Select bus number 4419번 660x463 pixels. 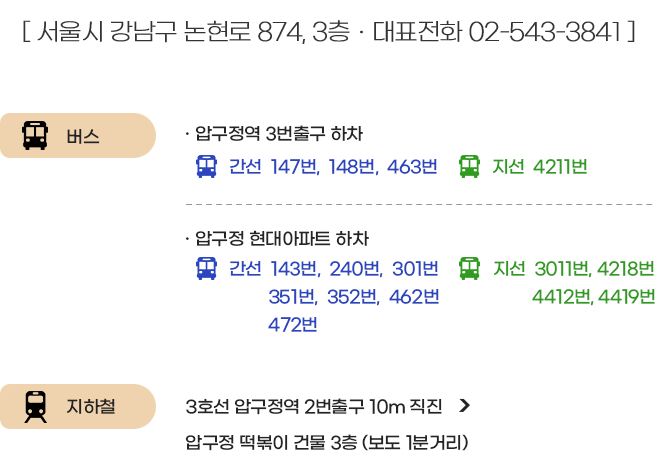(626, 297)
